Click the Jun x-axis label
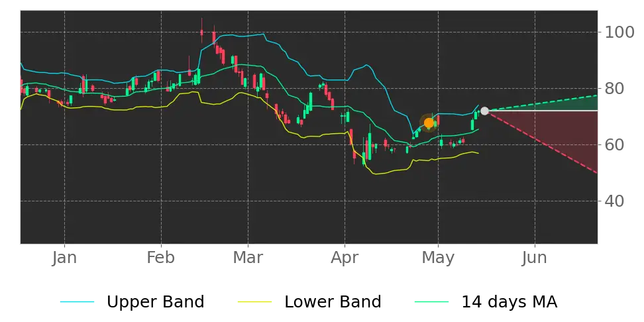The height and width of the screenshot is (322, 644). [x=535, y=258]
